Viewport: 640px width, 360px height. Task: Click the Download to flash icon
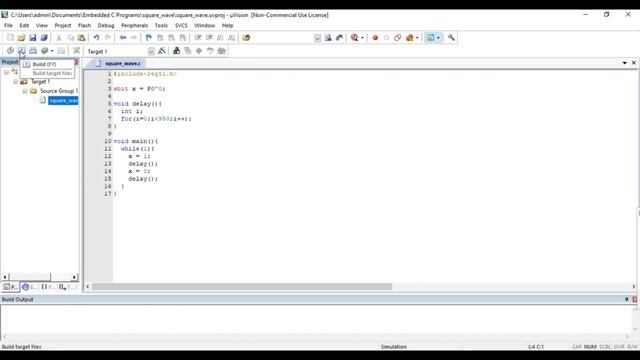[76, 51]
